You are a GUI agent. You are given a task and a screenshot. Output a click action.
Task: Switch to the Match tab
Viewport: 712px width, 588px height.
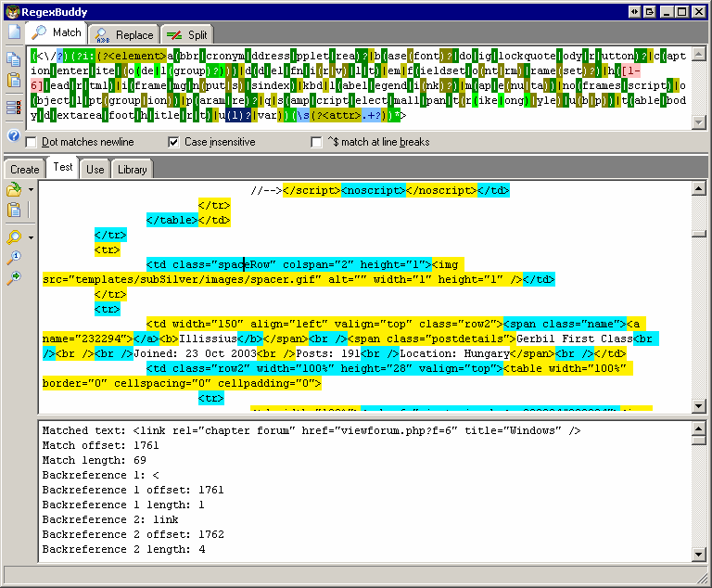(x=56, y=32)
